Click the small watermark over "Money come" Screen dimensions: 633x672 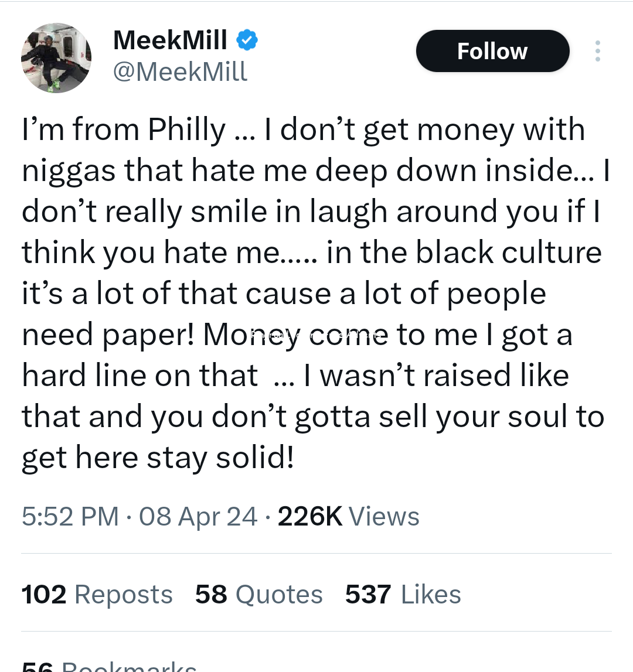point(314,335)
